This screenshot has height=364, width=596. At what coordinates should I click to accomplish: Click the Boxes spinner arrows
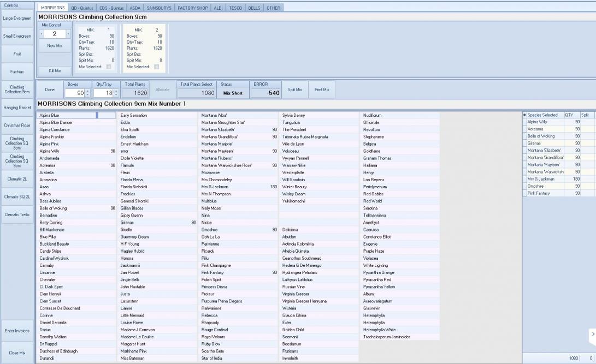click(x=88, y=93)
